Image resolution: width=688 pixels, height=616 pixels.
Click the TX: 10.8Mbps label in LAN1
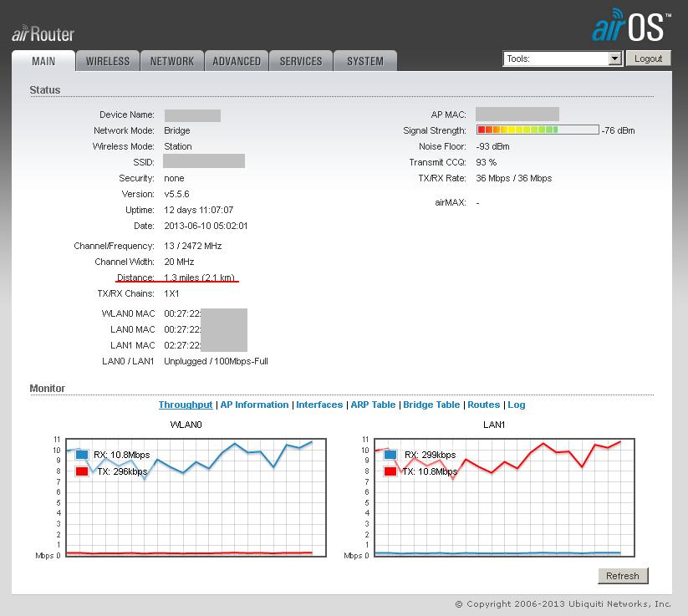pyautogui.click(x=430, y=471)
